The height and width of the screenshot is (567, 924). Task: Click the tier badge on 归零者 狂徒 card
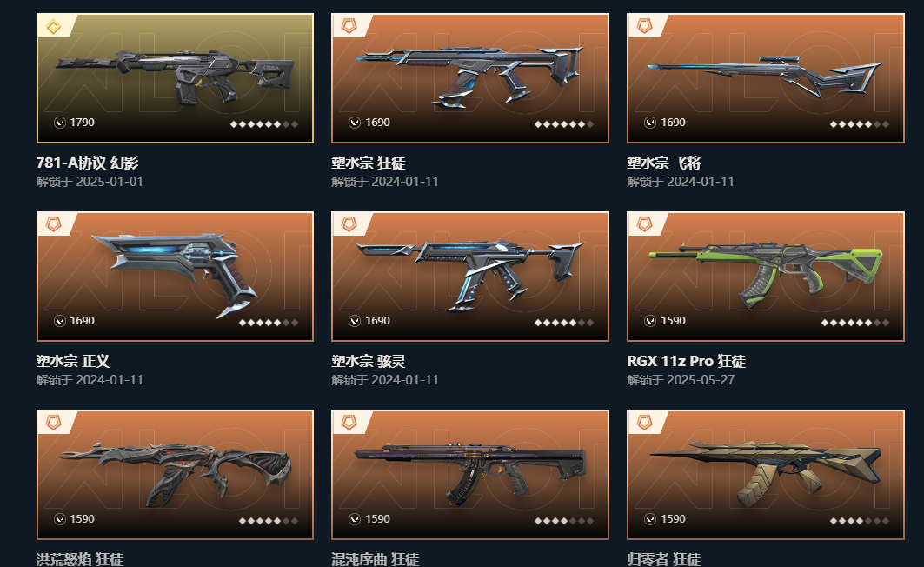(645, 423)
